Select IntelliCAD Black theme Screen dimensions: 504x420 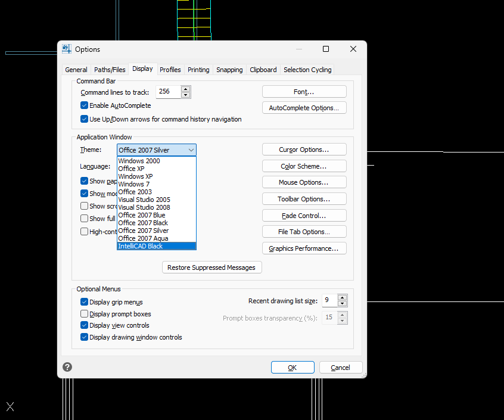click(157, 246)
